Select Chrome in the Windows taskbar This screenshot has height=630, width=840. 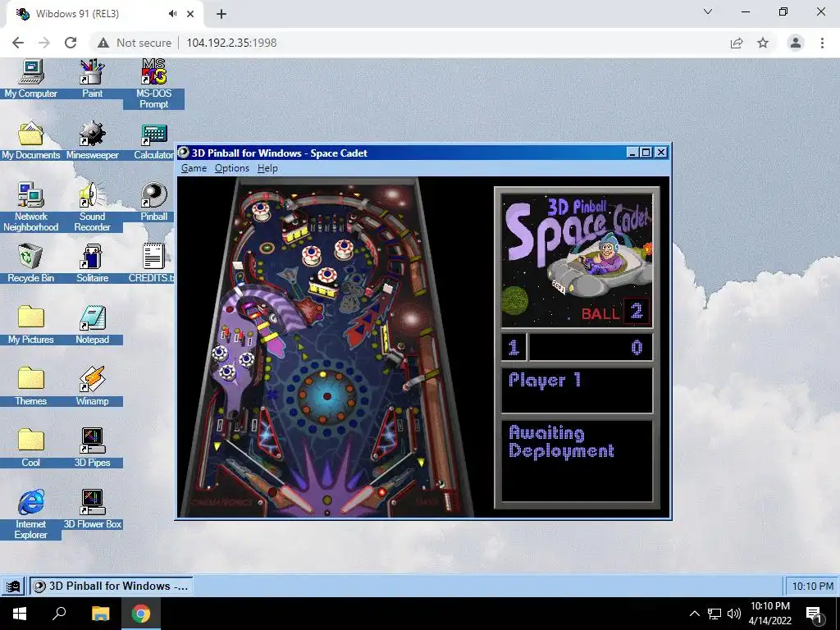click(x=141, y=614)
